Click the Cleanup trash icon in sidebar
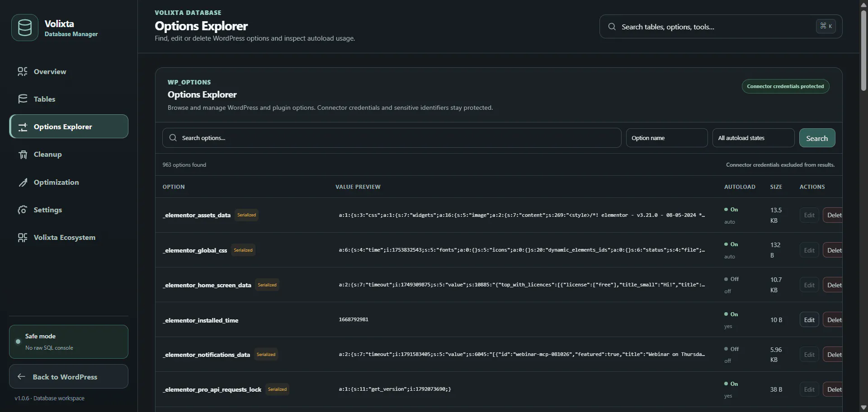 click(x=23, y=154)
